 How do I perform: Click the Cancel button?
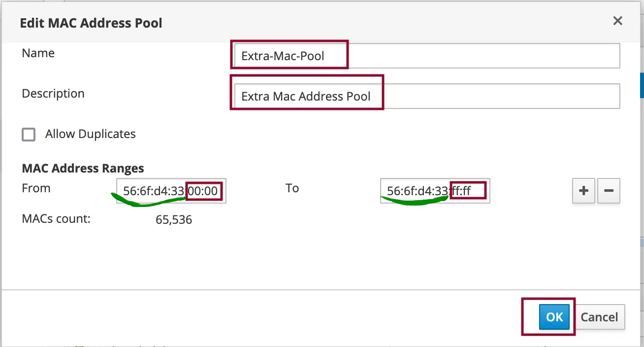tap(599, 317)
